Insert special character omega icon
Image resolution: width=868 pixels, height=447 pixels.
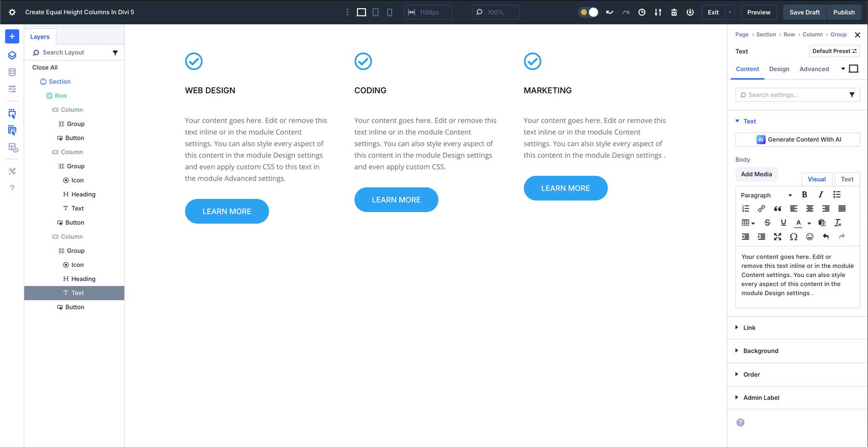[794, 237]
